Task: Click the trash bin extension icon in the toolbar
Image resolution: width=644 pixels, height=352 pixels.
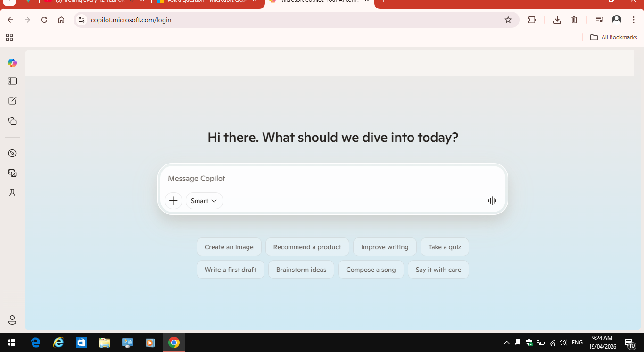Action: pyautogui.click(x=574, y=20)
